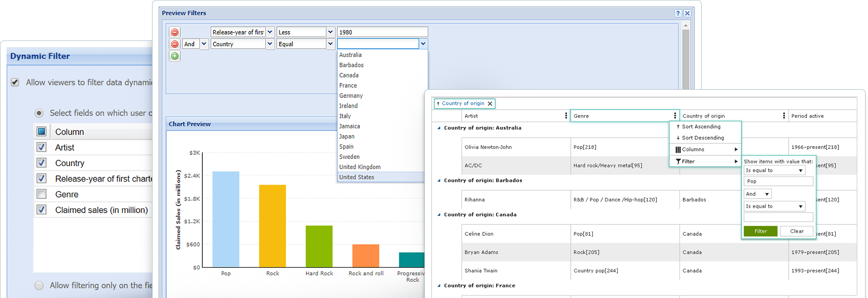Click the Celine Dion artist cell
This screenshot has height=298, width=868.
pyautogui.click(x=516, y=234)
